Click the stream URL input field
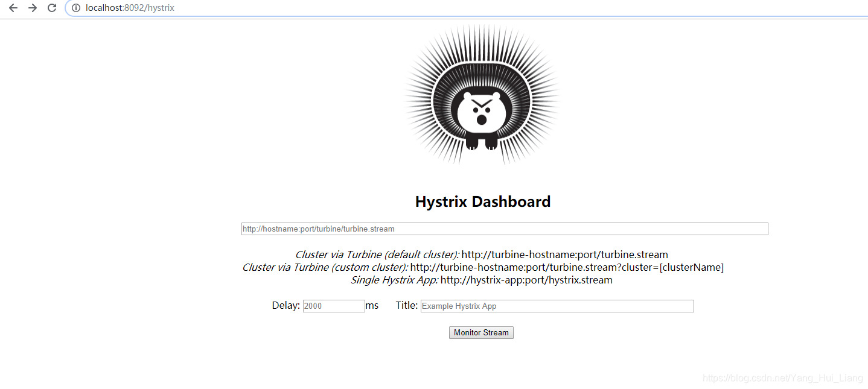 [x=505, y=229]
